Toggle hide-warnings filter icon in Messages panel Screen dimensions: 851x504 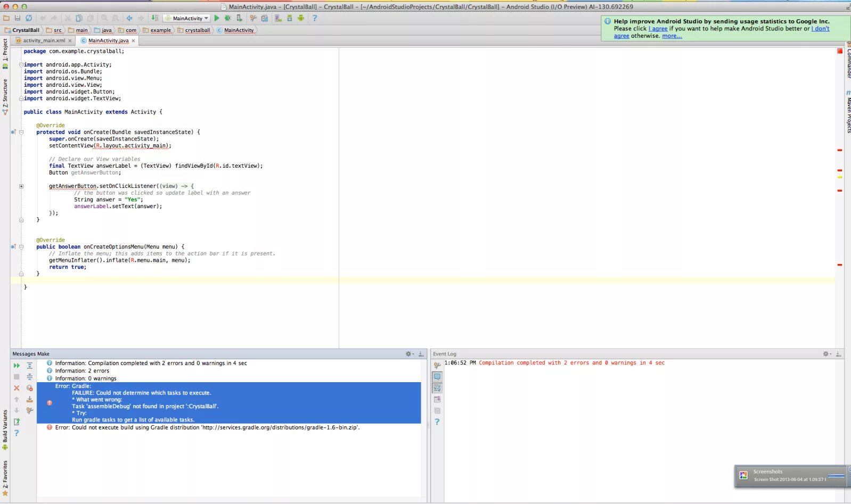coord(30,388)
